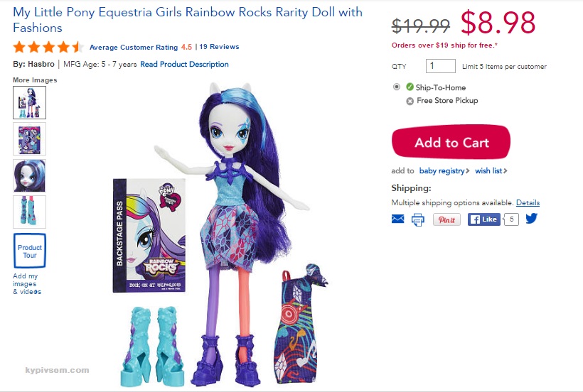This screenshot has height=392, width=583.
Task: Click the email envelope share icon
Action: (398, 219)
